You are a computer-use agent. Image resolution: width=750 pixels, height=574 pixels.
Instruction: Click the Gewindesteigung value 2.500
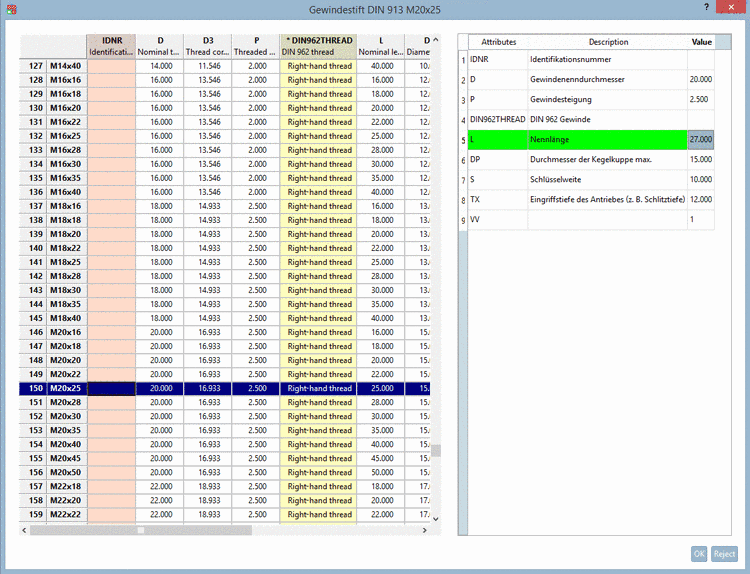coord(700,99)
